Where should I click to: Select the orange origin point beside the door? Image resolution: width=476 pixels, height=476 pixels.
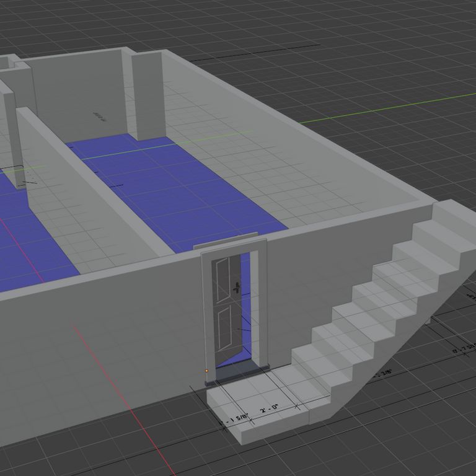pyautogui.click(x=207, y=371)
